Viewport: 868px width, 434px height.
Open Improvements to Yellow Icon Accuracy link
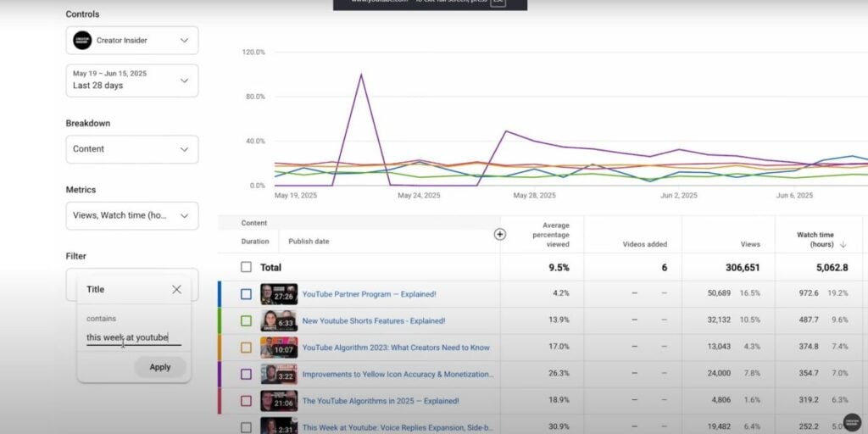(x=398, y=374)
